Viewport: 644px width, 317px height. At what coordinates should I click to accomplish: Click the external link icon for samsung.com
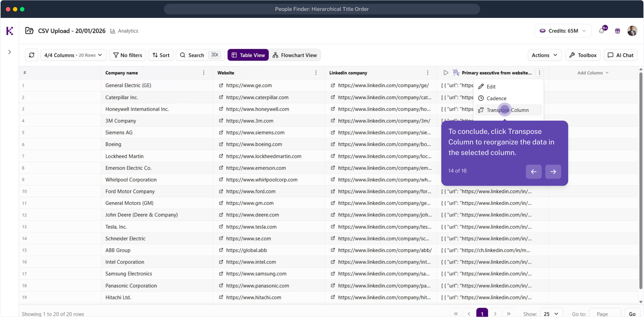(x=221, y=274)
